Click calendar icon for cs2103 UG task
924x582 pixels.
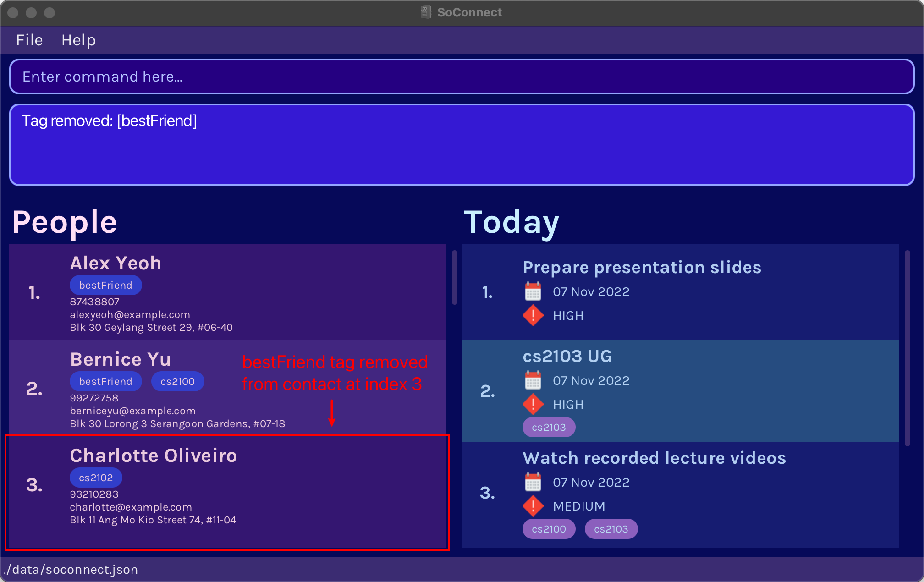[533, 380]
